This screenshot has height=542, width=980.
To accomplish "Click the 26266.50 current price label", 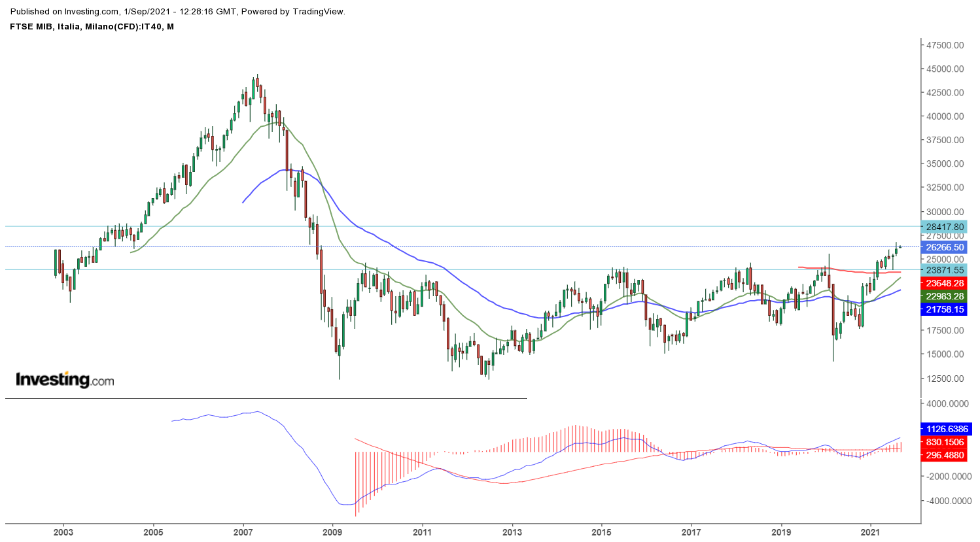I will coord(944,247).
